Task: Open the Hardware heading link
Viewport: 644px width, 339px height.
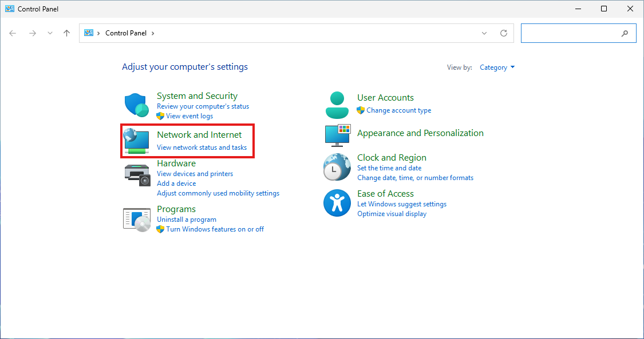Action: 176,163
